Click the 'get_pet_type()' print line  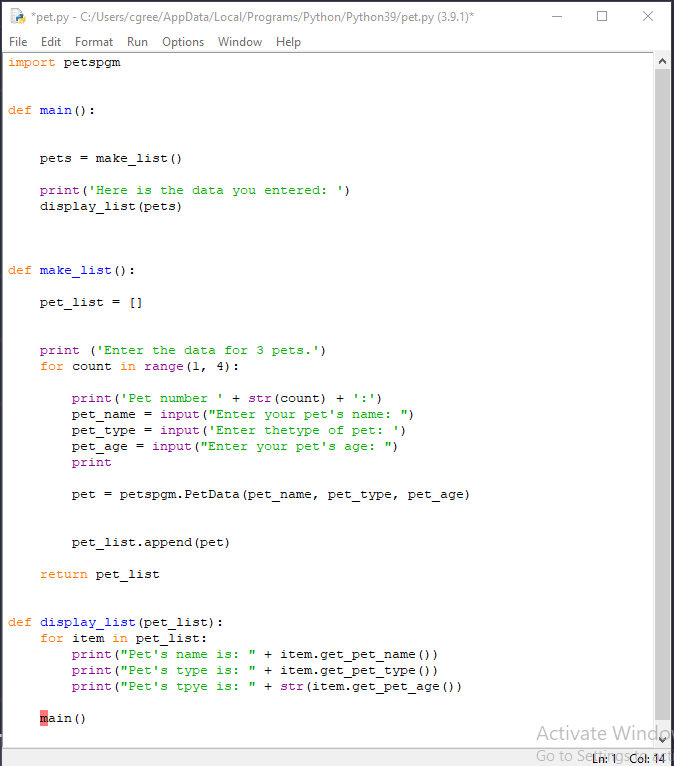point(255,671)
